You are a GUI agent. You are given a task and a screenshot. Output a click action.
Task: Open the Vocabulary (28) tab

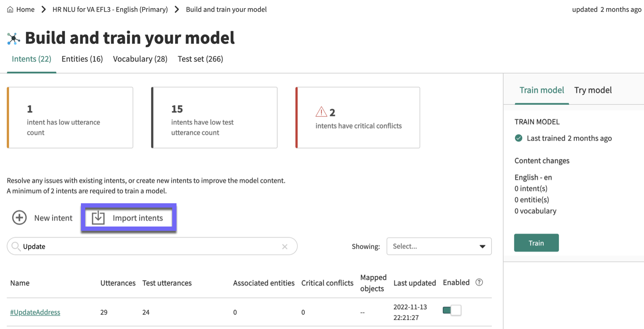pos(140,59)
